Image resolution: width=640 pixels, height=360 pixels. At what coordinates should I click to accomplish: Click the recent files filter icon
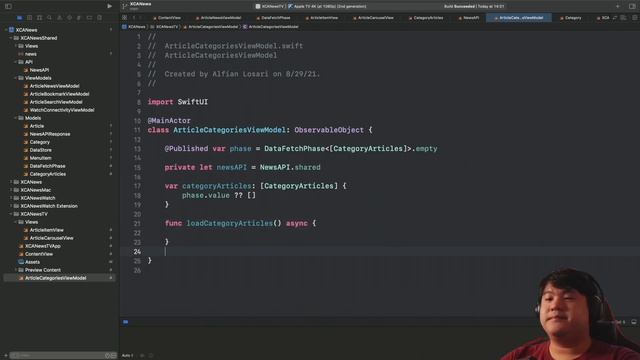click(x=108, y=356)
